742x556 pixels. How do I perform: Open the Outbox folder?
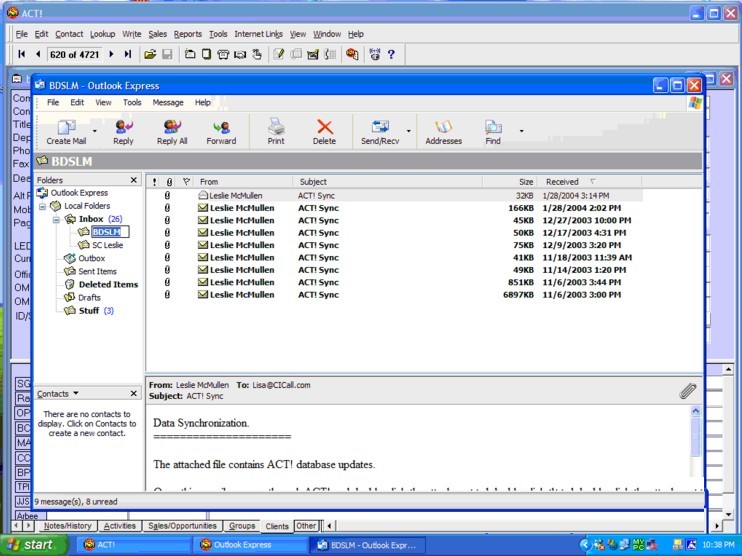pos(91,258)
